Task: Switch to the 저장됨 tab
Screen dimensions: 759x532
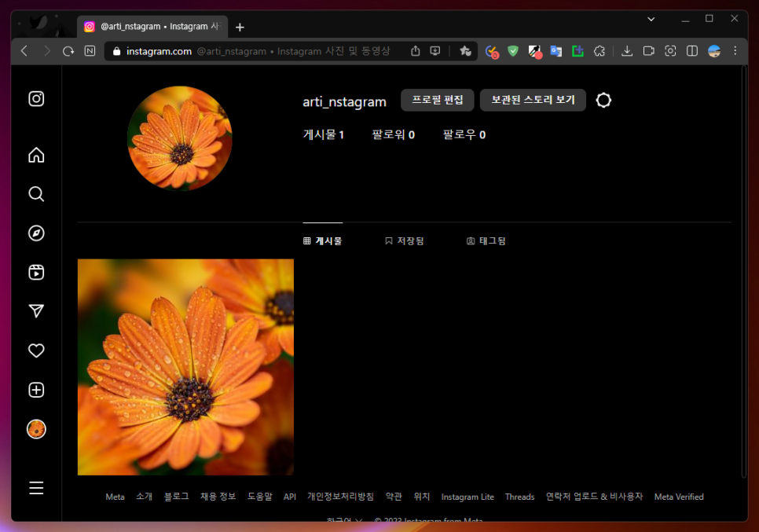Action: [x=404, y=240]
